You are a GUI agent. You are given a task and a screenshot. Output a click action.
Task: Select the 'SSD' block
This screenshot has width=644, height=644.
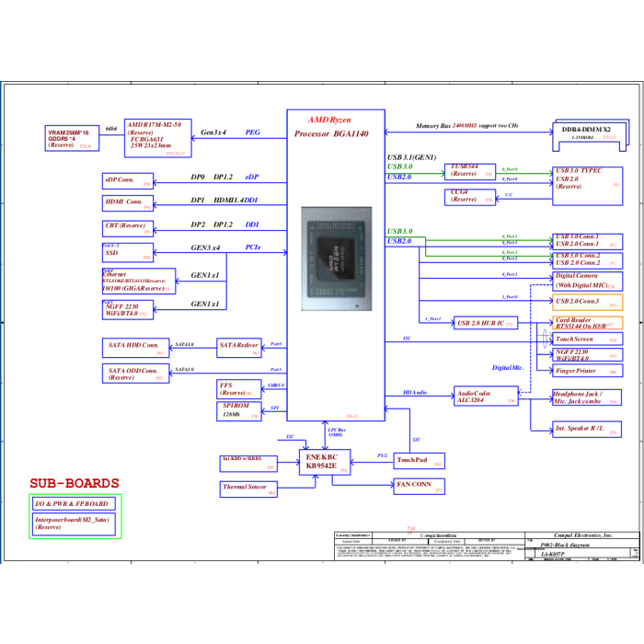point(128,253)
